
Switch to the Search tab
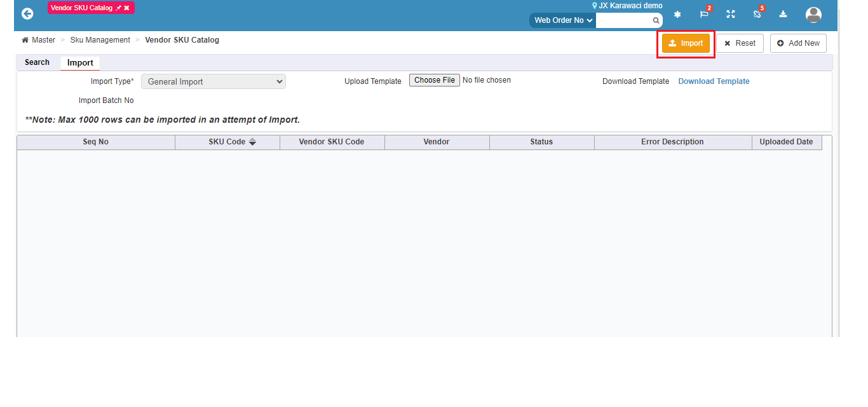point(37,62)
